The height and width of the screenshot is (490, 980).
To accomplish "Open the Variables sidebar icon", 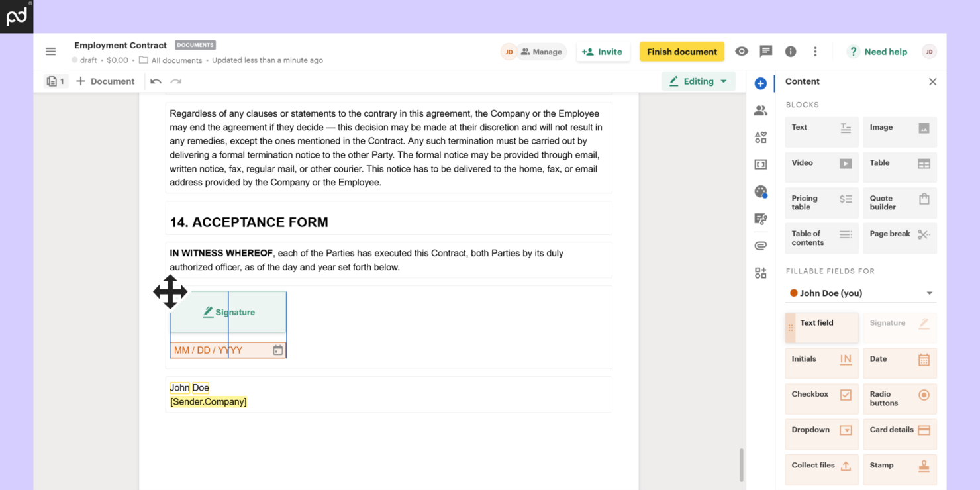I will (x=760, y=164).
